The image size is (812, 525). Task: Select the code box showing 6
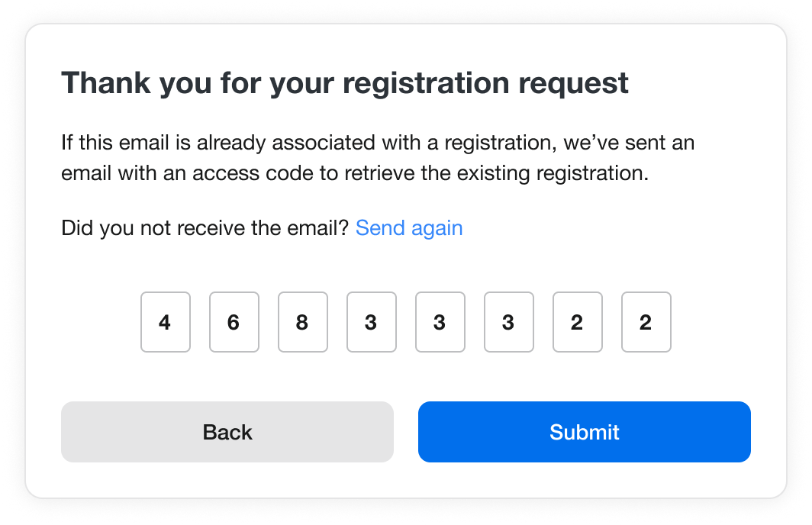234,322
